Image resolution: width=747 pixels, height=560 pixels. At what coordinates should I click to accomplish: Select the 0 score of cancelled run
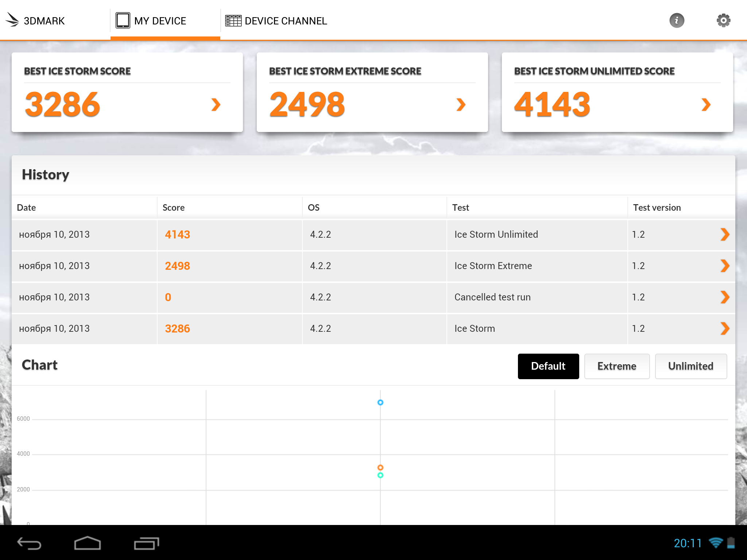(168, 297)
